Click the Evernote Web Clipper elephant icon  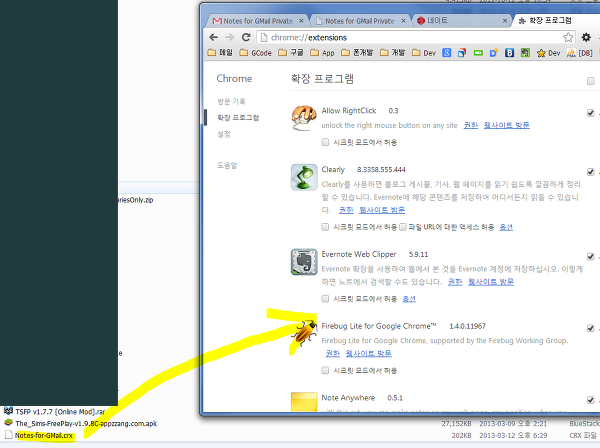pyautogui.click(x=304, y=262)
